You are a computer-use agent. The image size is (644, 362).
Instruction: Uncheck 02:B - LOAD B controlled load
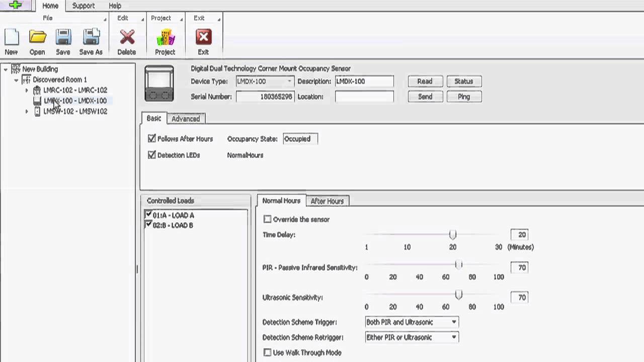pos(148,225)
